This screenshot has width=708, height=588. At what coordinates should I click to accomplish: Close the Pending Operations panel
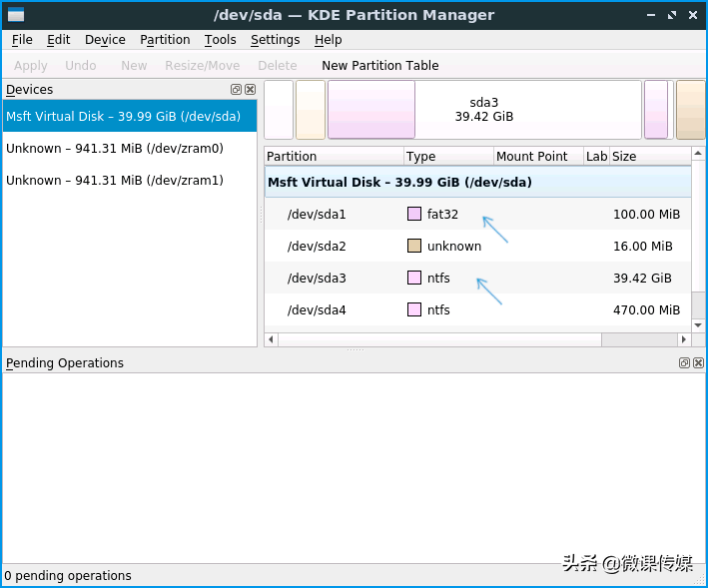(x=699, y=362)
